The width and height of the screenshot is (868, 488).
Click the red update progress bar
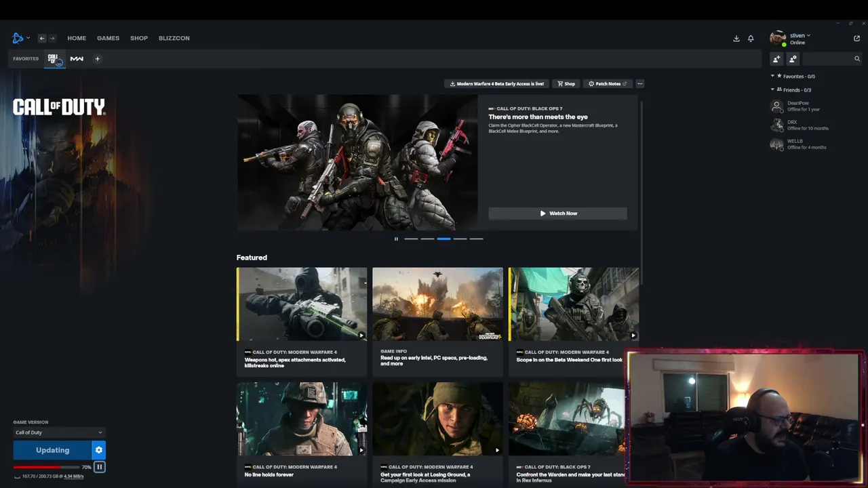[x=46, y=467]
